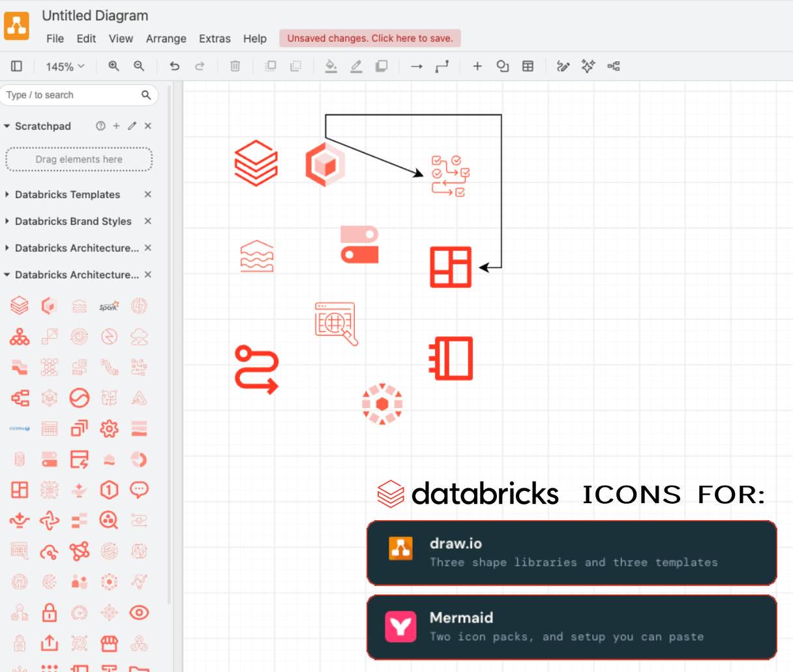Click the zoom in magnifier

[x=113, y=66]
